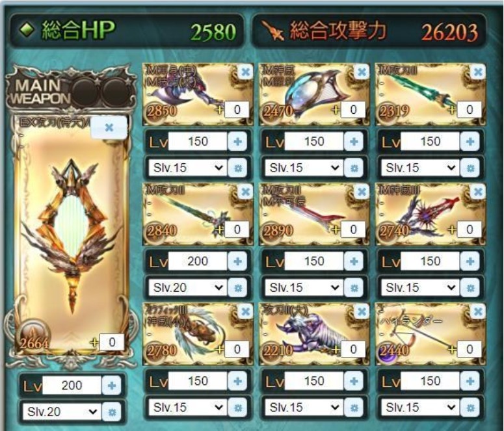
Task: Remove the 2850 attack axe weapon
Action: (246, 72)
